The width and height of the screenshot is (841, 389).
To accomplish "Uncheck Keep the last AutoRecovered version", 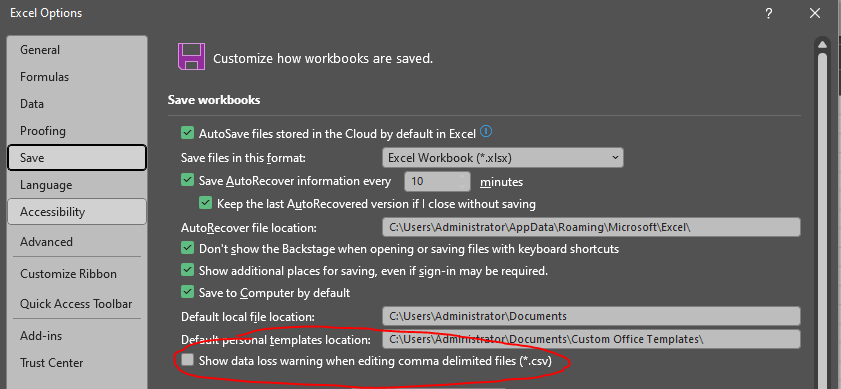I will [205, 203].
